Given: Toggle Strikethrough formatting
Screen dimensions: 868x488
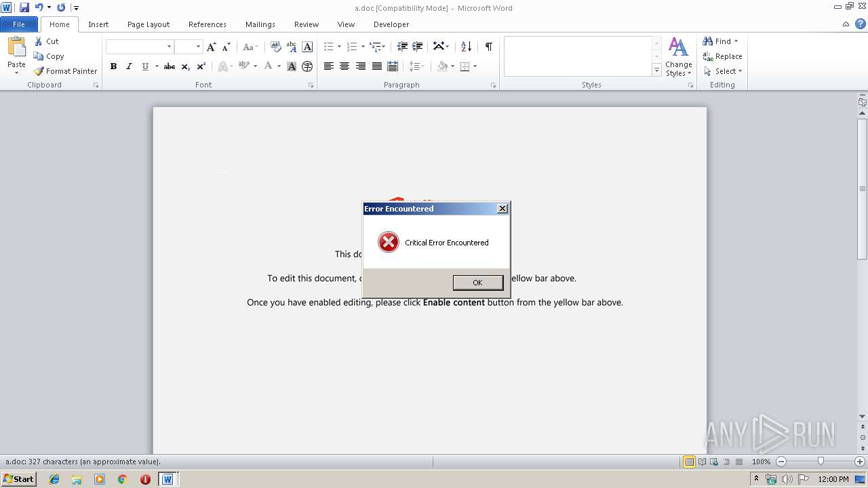Looking at the screenshot, I should [170, 66].
